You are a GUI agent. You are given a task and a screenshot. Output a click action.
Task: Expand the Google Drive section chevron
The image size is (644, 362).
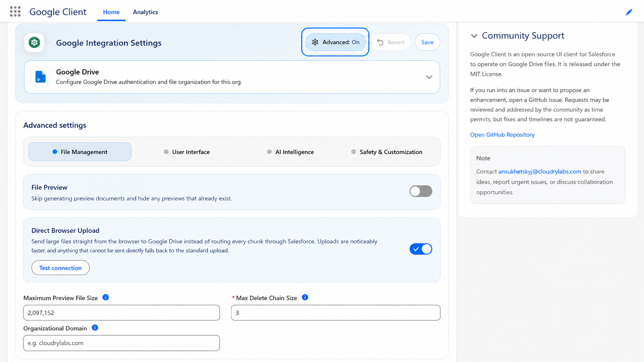click(429, 77)
